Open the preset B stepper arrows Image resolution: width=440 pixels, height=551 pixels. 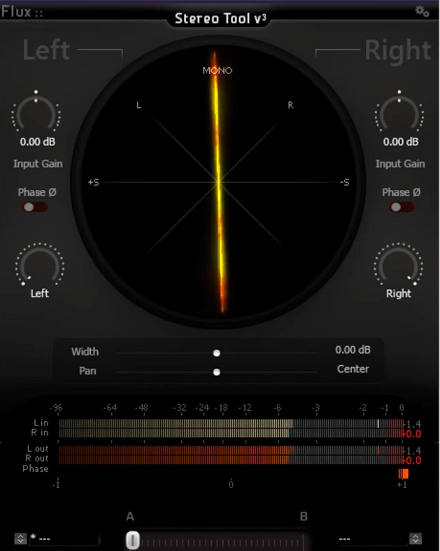(415, 538)
